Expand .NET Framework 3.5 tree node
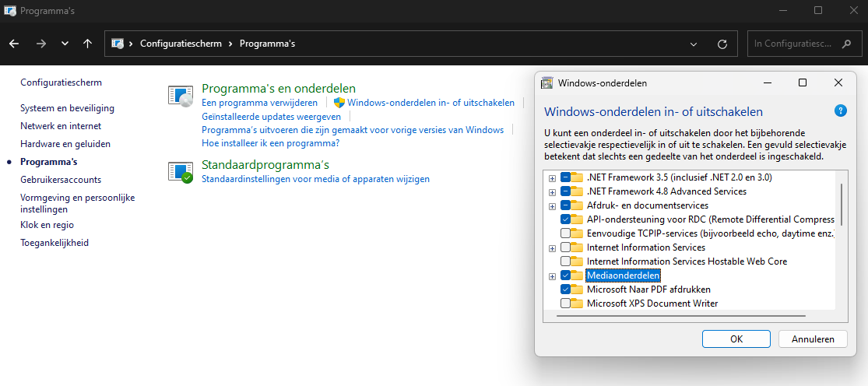This screenshot has height=386, width=868. coord(552,178)
